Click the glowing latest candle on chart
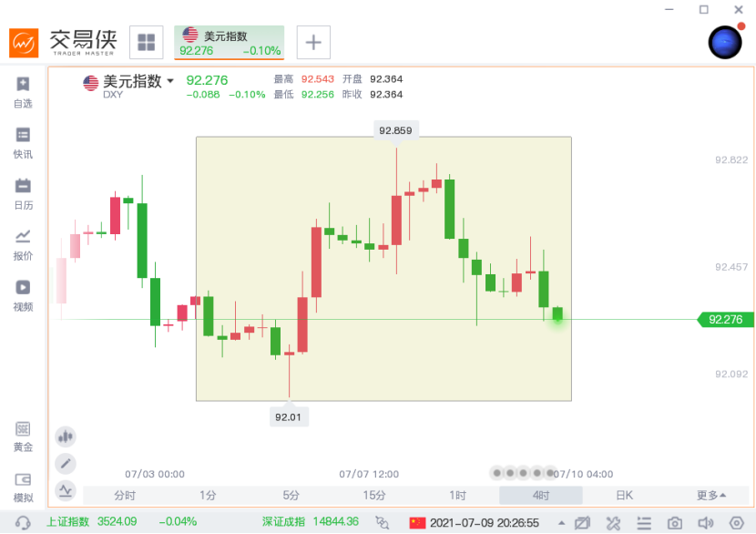This screenshot has width=756, height=534. (x=557, y=314)
